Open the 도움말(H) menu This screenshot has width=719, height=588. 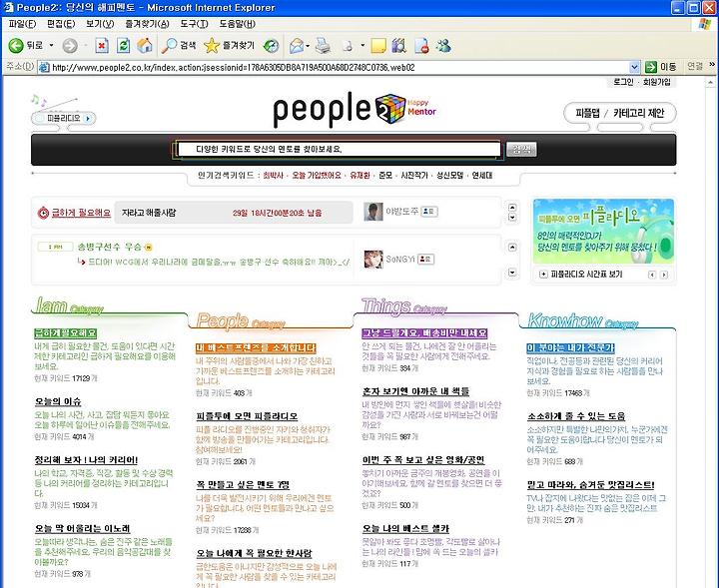(x=237, y=24)
